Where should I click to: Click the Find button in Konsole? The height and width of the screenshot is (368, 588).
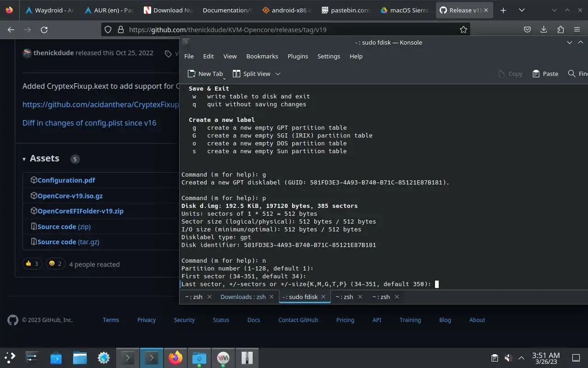577,74
